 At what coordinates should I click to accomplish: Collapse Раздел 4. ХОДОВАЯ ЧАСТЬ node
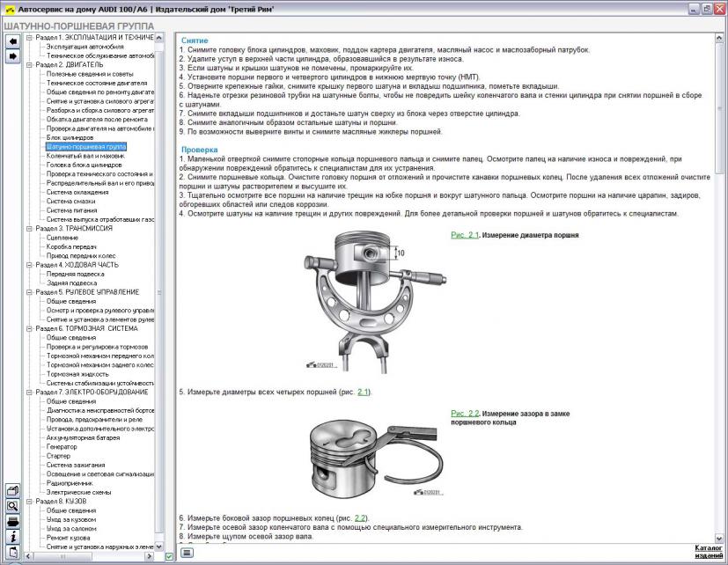tap(29, 265)
